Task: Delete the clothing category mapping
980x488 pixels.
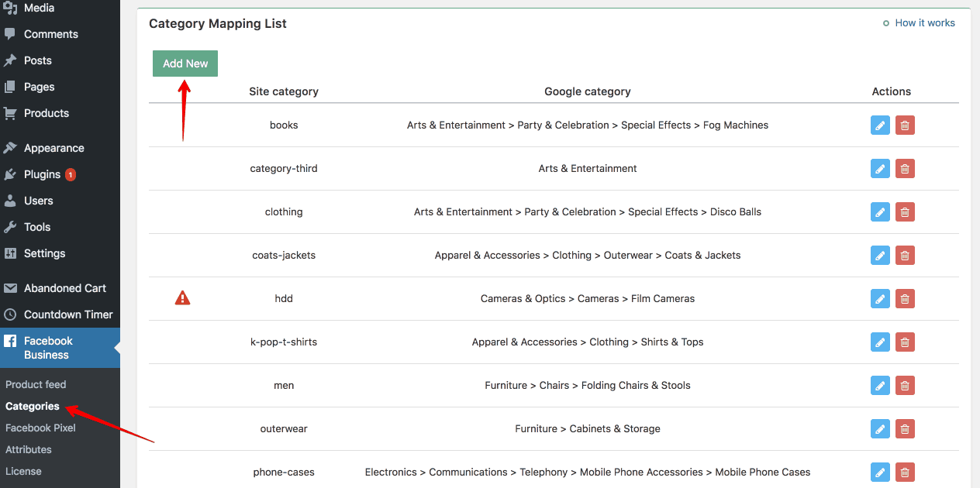Action: tap(905, 211)
